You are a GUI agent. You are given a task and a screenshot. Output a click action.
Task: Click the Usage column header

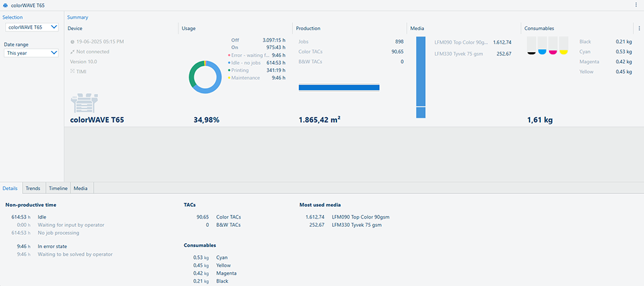point(189,28)
